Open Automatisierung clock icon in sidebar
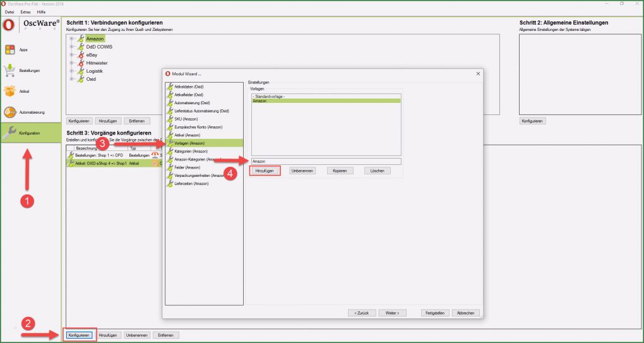Screen dimensions: 644x343 click(10, 112)
